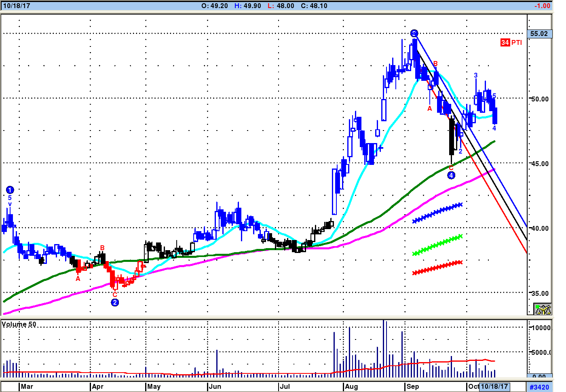Click the 10/18/17 date in top header
Viewport: 566px width, 392px height.
[x=17, y=6]
